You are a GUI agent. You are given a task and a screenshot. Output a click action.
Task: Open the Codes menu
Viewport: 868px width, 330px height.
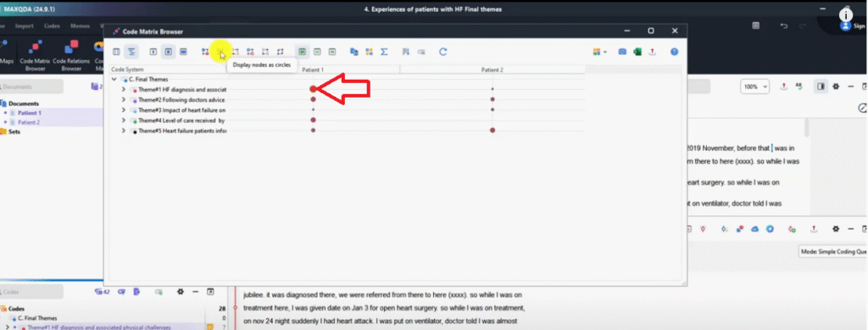coord(52,26)
